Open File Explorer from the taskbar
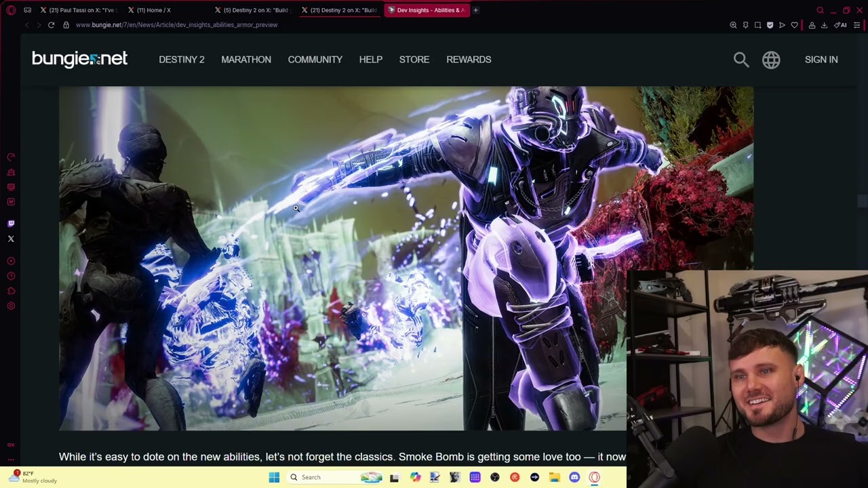 [554, 477]
